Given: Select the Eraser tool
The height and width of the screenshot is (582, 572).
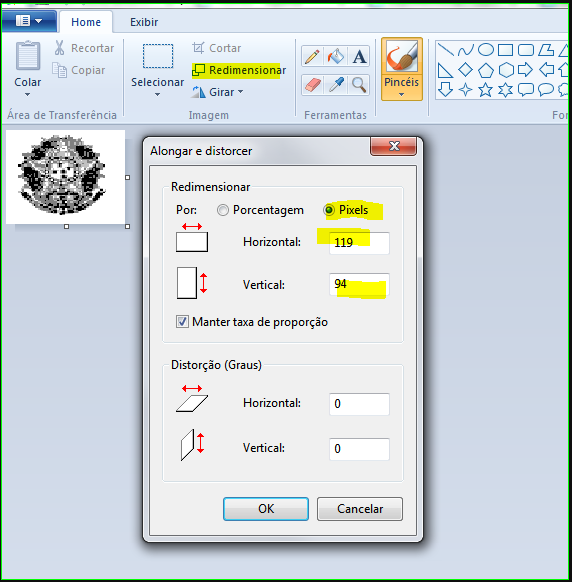Looking at the screenshot, I should [313, 85].
